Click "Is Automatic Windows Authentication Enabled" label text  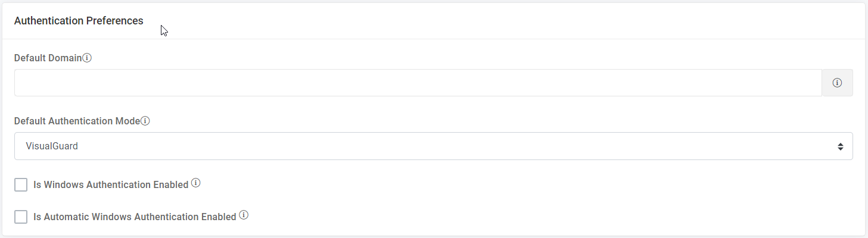[135, 217]
